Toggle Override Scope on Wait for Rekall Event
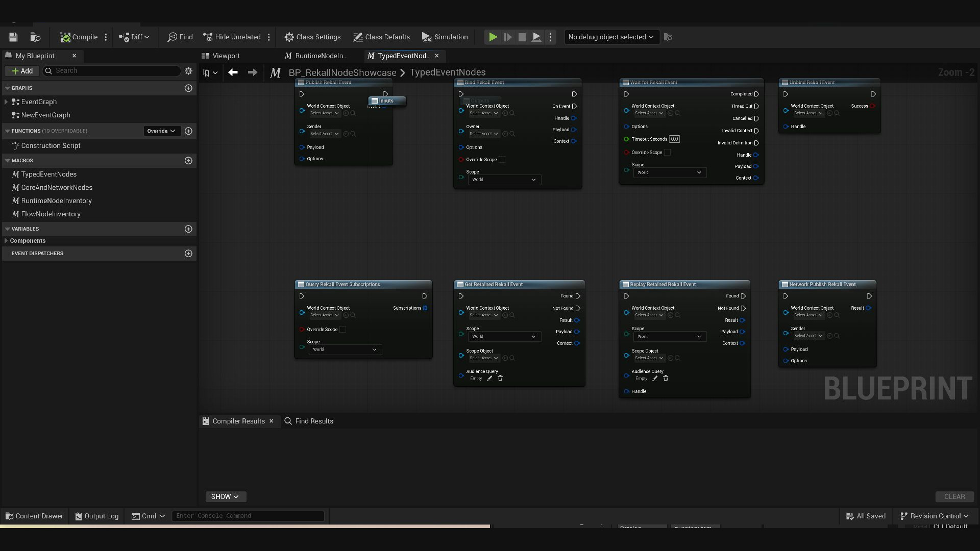 pos(667,153)
